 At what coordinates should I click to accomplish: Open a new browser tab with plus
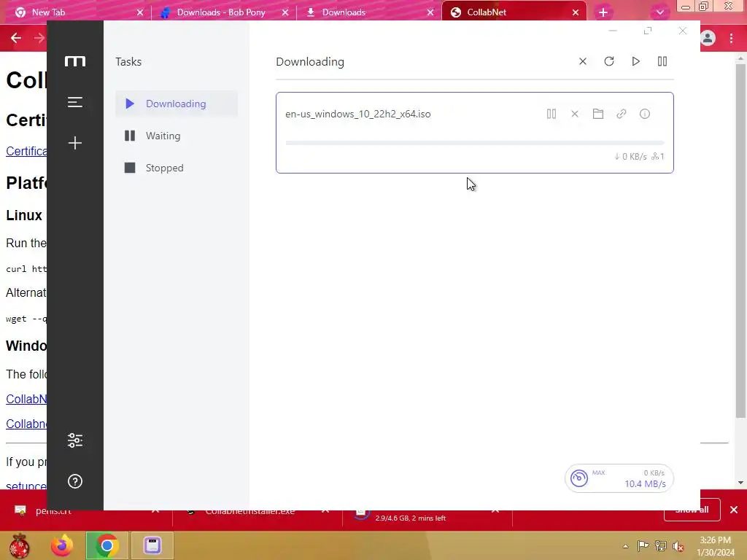coord(603,12)
